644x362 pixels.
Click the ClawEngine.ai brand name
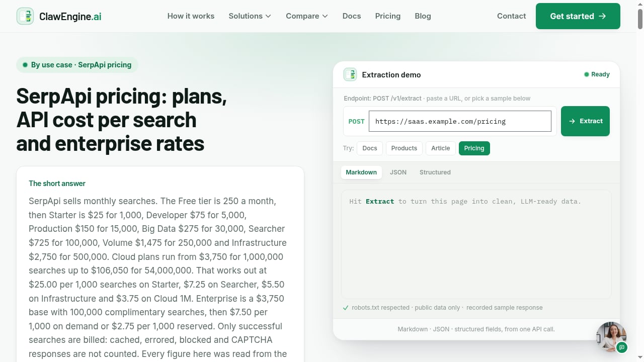point(70,16)
